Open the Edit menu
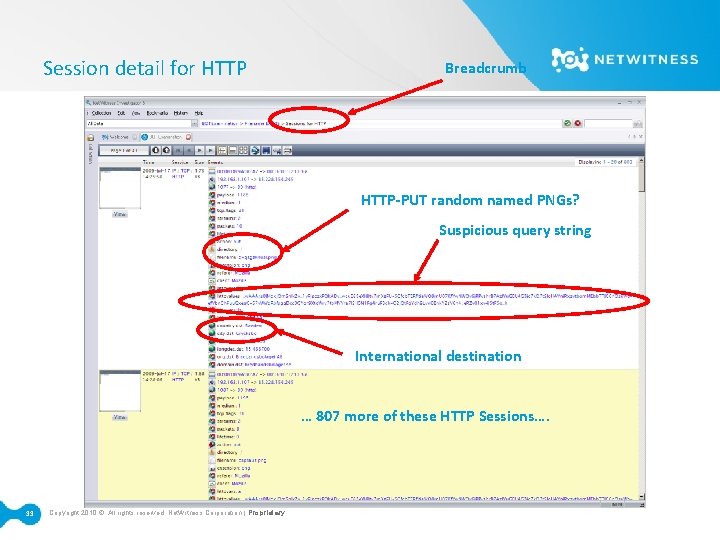 point(121,113)
